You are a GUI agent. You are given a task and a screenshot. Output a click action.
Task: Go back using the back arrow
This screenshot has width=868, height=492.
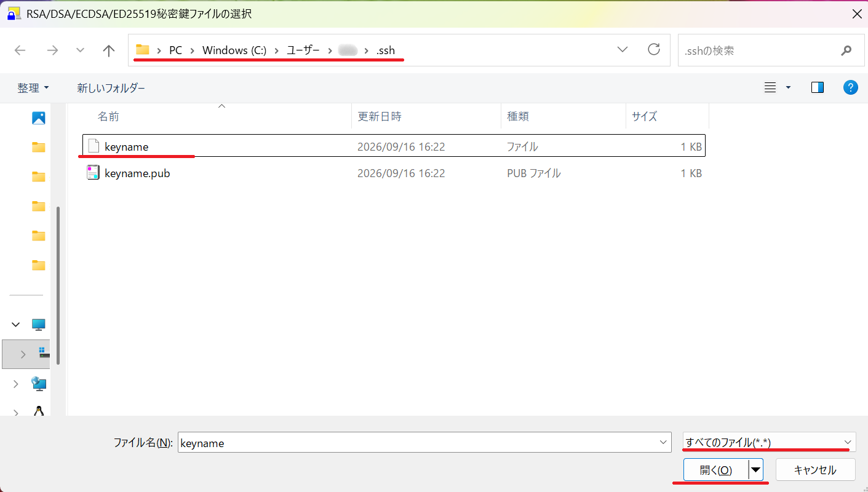coord(20,50)
